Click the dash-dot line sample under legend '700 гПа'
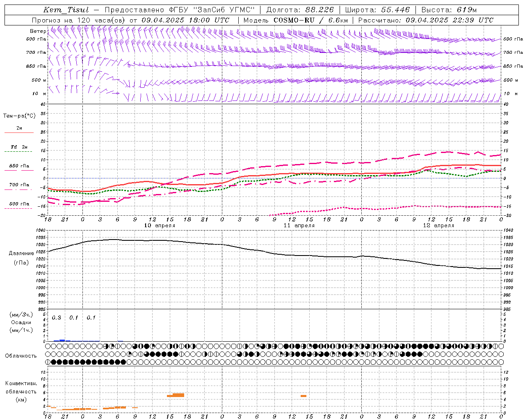Screen dimensions: 525x420 click(x=19, y=189)
